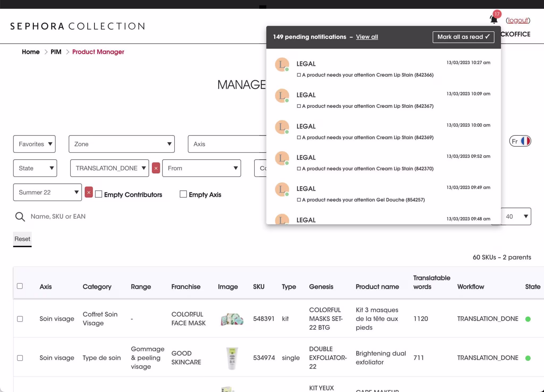Open thumbnail image for SKU 548391
The height and width of the screenshot is (392, 544).
click(x=232, y=319)
